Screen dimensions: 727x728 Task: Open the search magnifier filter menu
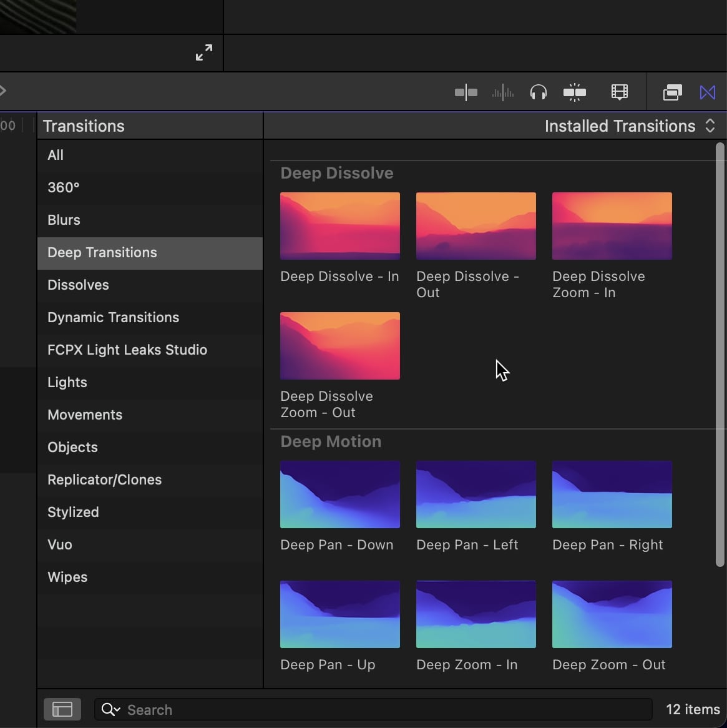click(110, 709)
